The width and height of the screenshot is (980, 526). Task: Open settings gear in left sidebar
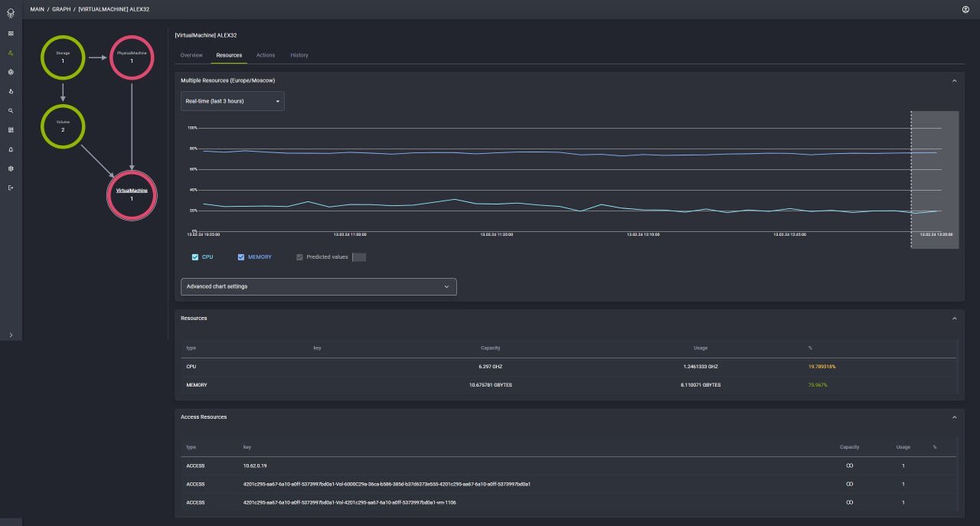coord(11,168)
